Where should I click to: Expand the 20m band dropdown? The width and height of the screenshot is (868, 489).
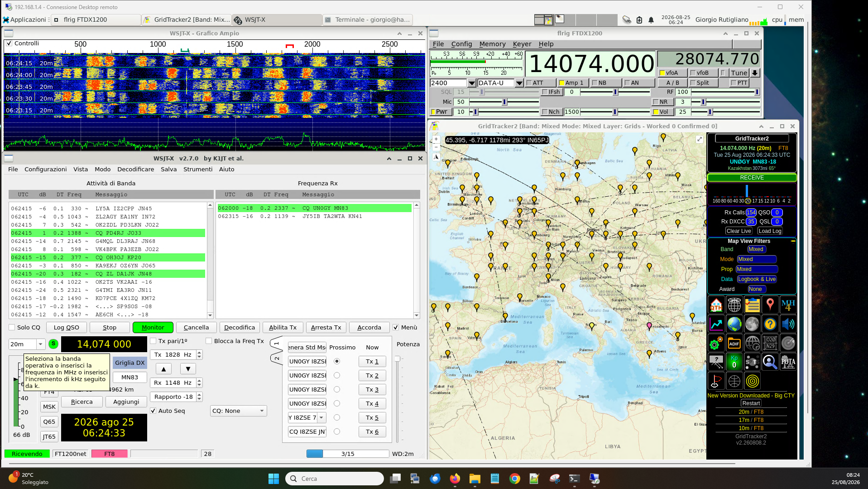click(x=40, y=344)
